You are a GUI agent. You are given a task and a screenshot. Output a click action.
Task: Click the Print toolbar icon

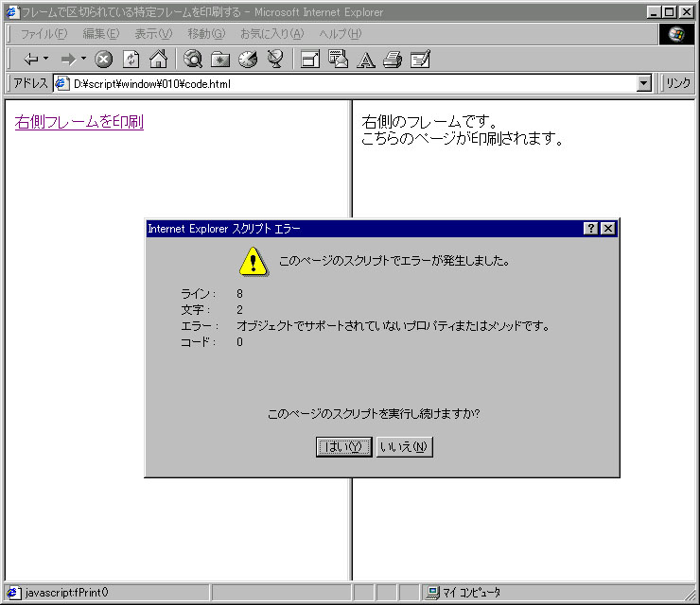393,60
